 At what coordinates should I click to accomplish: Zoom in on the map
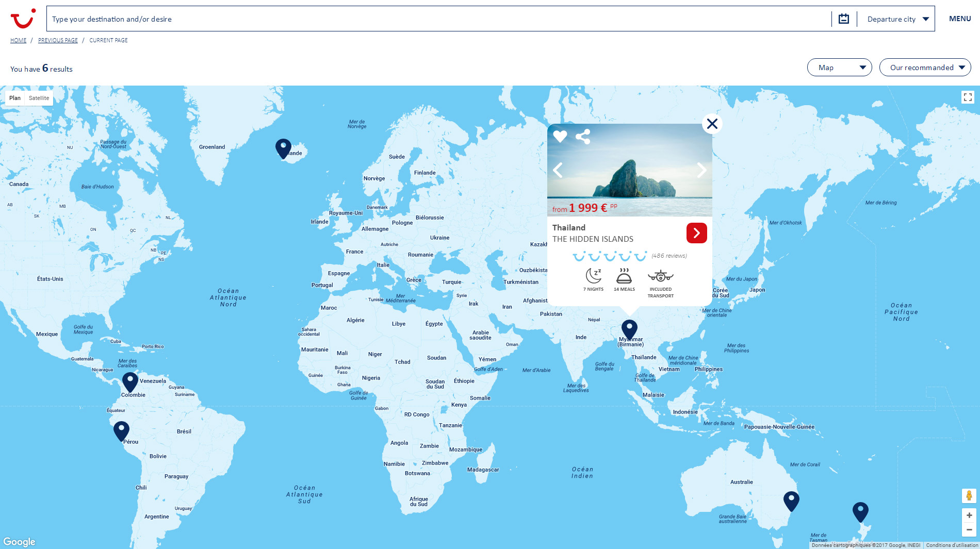[x=969, y=515]
